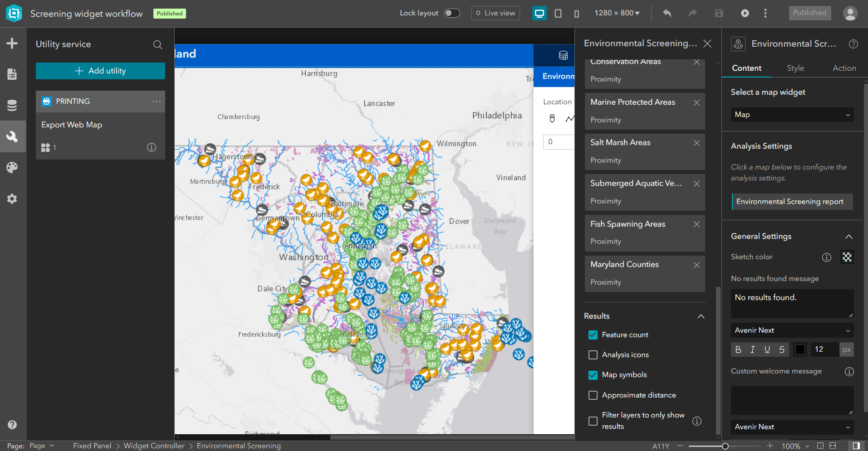Click the Add utility button
Image resolution: width=868 pixels, height=451 pixels.
click(x=100, y=71)
